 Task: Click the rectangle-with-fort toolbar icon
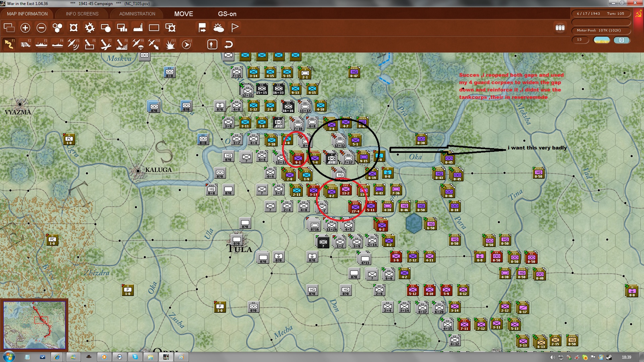click(170, 27)
